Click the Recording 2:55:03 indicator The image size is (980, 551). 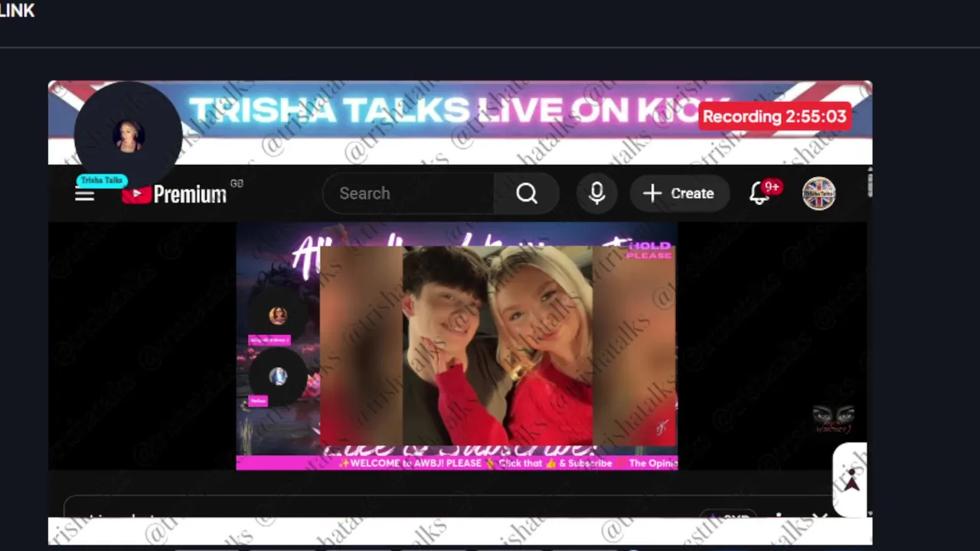774,116
